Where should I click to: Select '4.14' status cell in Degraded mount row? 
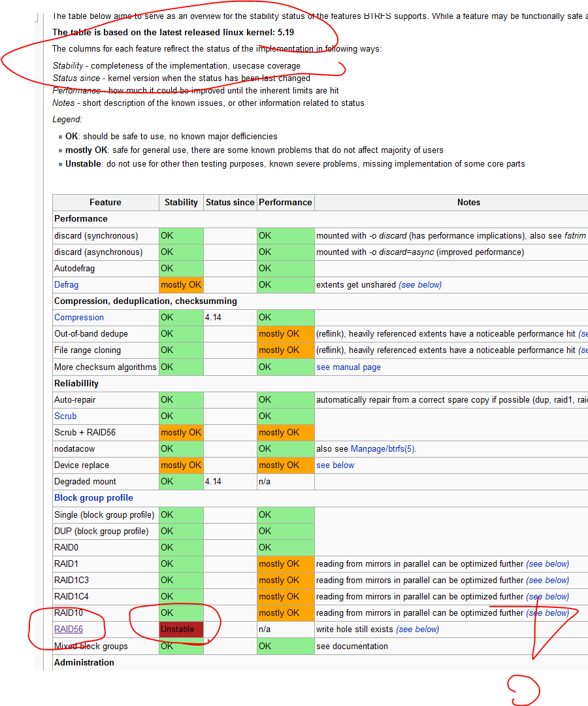(x=230, y=481)
